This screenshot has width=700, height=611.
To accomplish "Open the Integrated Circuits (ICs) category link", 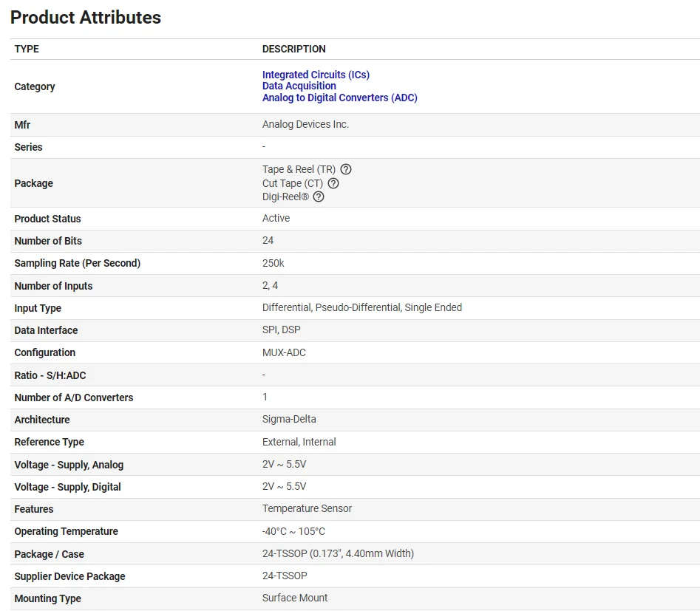I will click(x=316, y=75).
